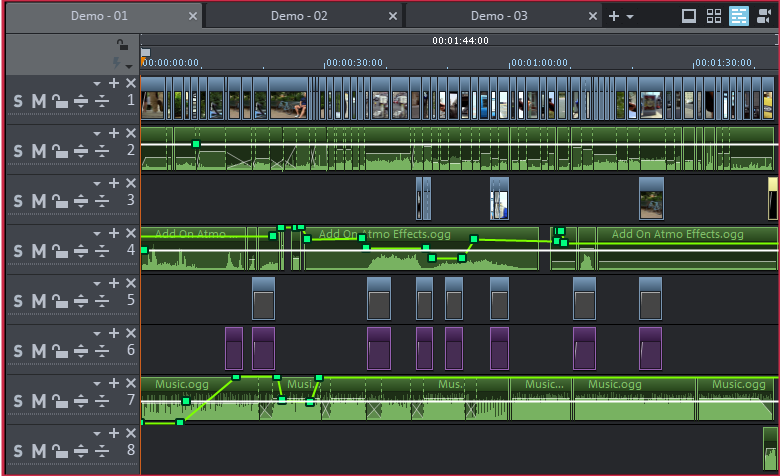780x476 pixels.
Task: Open track 7 options dropdown arrow
Action: pos(97,383)
